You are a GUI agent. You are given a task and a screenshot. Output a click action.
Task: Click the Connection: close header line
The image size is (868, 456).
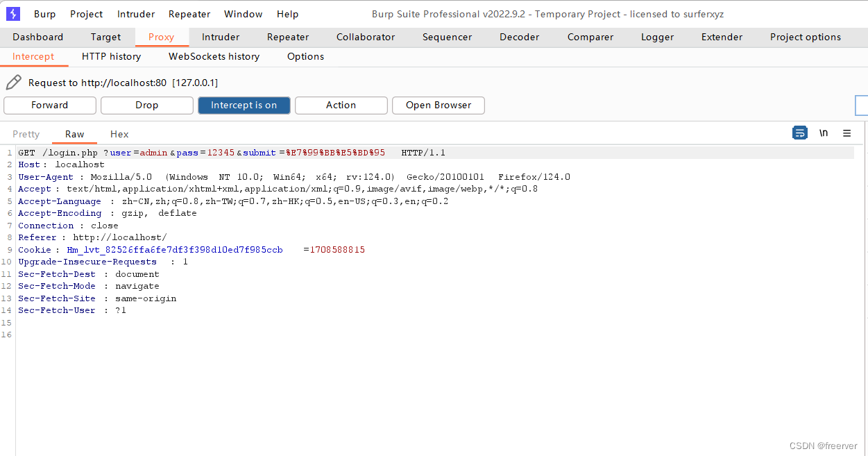tap(68, 226)
